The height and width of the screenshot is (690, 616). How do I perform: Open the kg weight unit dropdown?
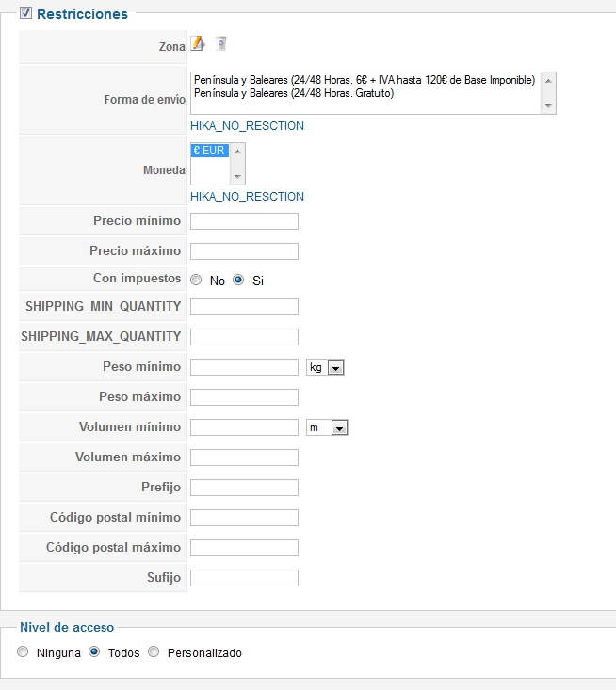coord(325,367)
